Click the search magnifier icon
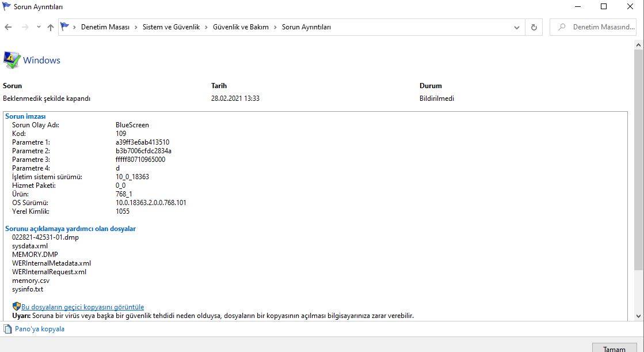Viewport: 644px width, 352px height. [562, 27]
